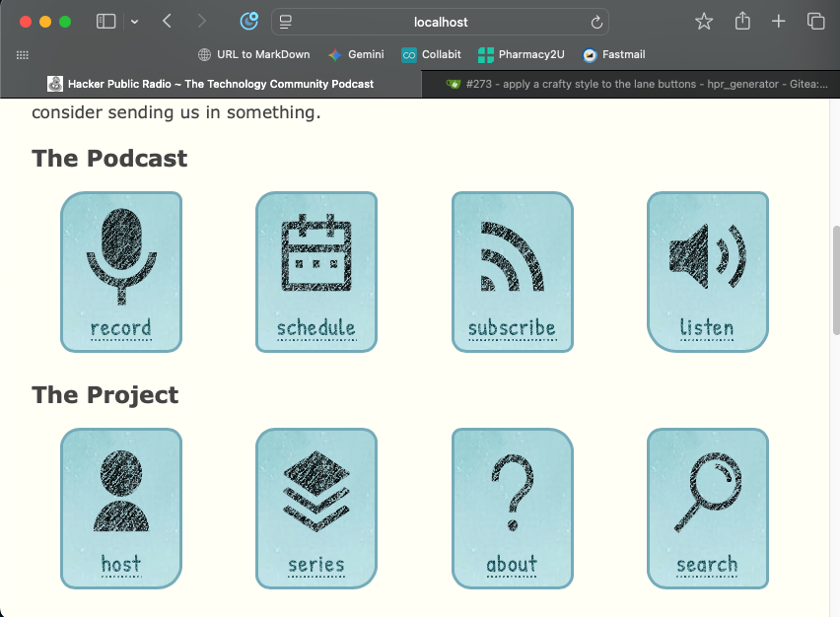
Task: Click the stacked layers series icon
Action: coord(315,490)
